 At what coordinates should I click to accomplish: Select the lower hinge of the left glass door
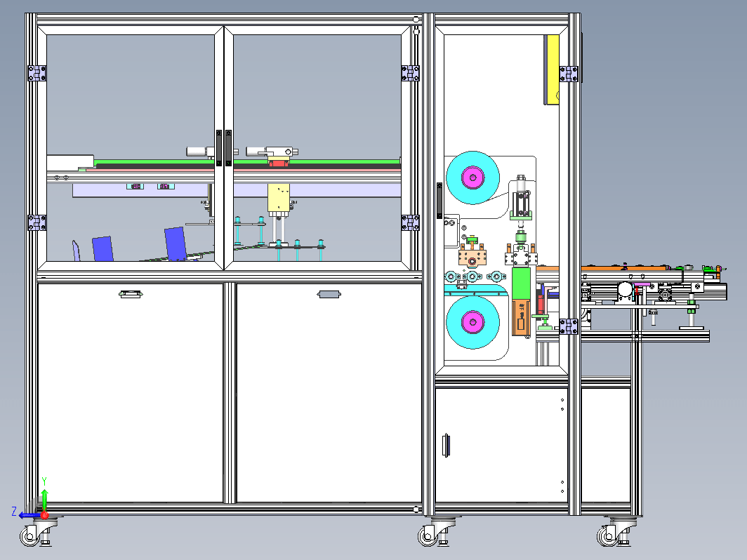[x=37, y=222]
